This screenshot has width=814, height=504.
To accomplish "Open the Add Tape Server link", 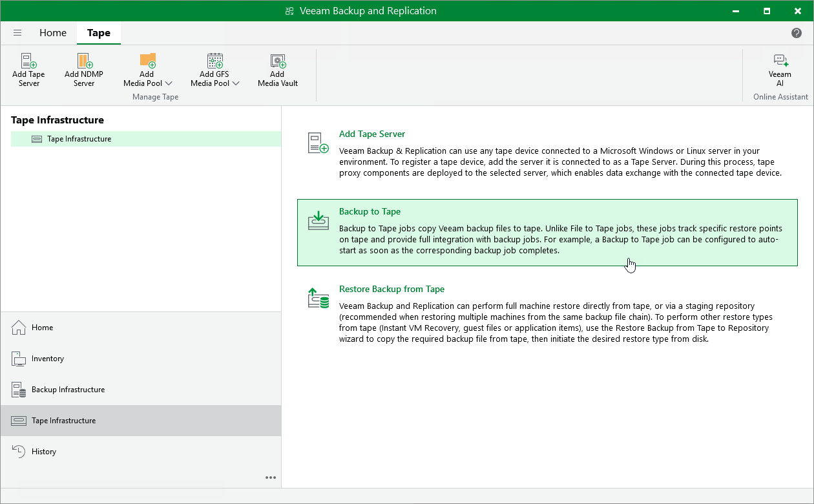I will pos(372,134).
